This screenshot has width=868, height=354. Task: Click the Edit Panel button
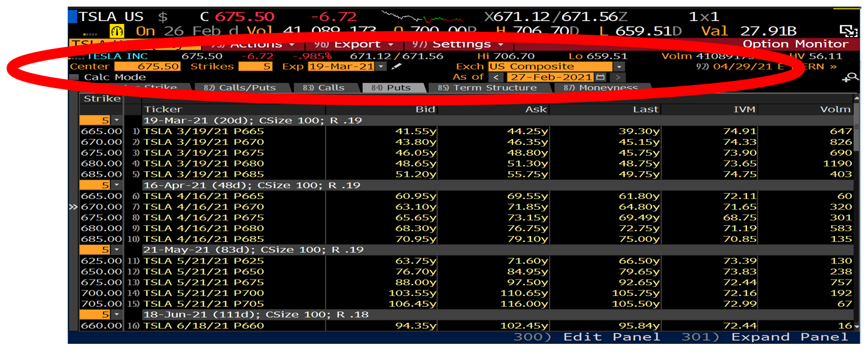coord(587,337)
